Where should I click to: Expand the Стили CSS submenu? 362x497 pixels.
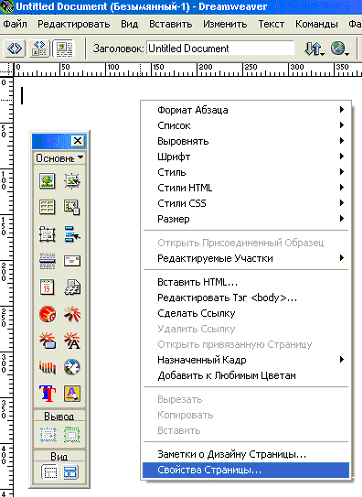click(x=246, y=203)
